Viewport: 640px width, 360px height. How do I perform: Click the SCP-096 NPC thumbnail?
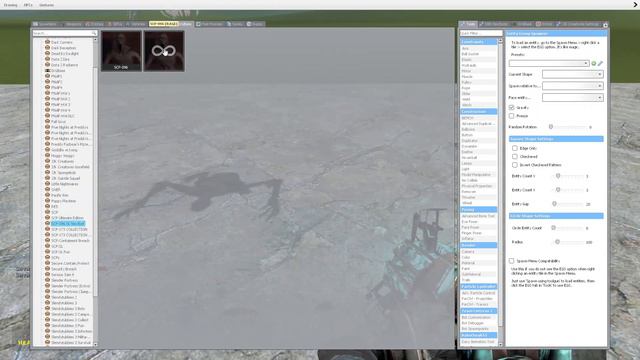[x=121, y=51]
